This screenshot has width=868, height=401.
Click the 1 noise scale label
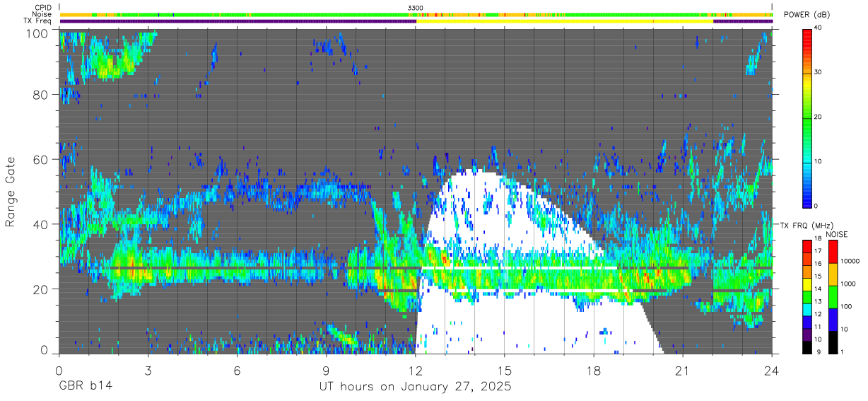[841, 351]
